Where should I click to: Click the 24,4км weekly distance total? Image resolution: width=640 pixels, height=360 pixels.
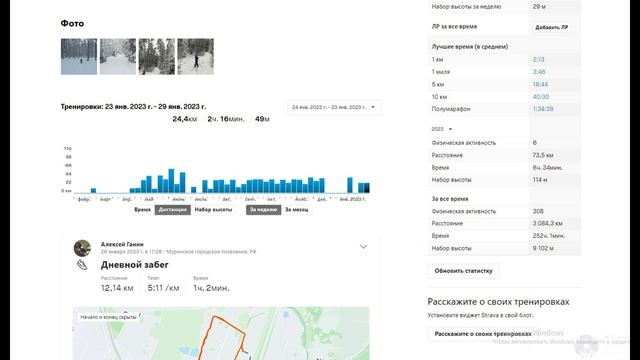(x=184, y=119)
